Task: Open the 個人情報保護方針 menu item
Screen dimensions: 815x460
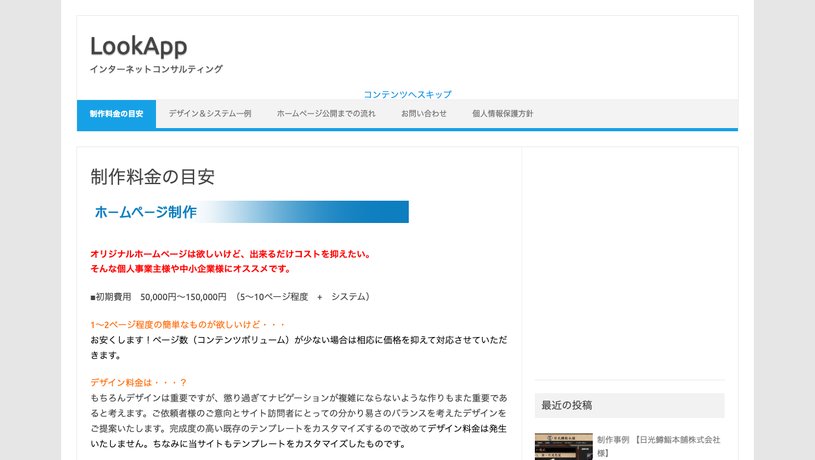Action: click(503, 114)
